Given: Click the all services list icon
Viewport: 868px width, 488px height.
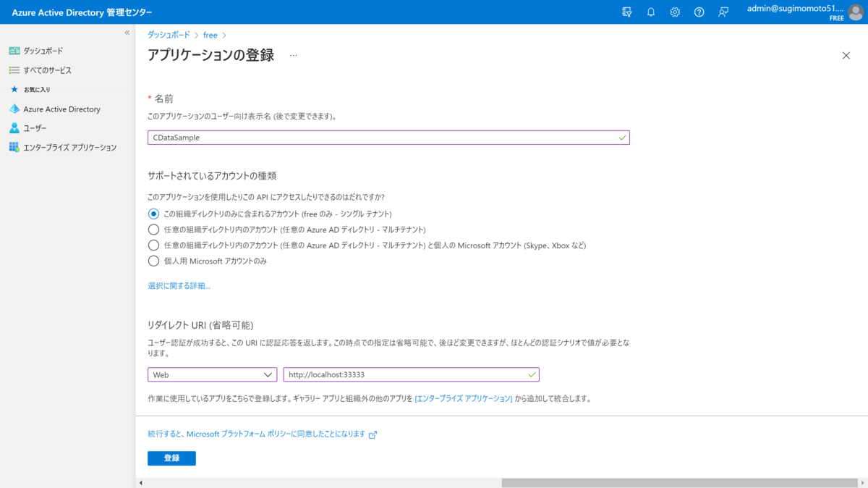Looking at the screenshot, I should [14, 70].
